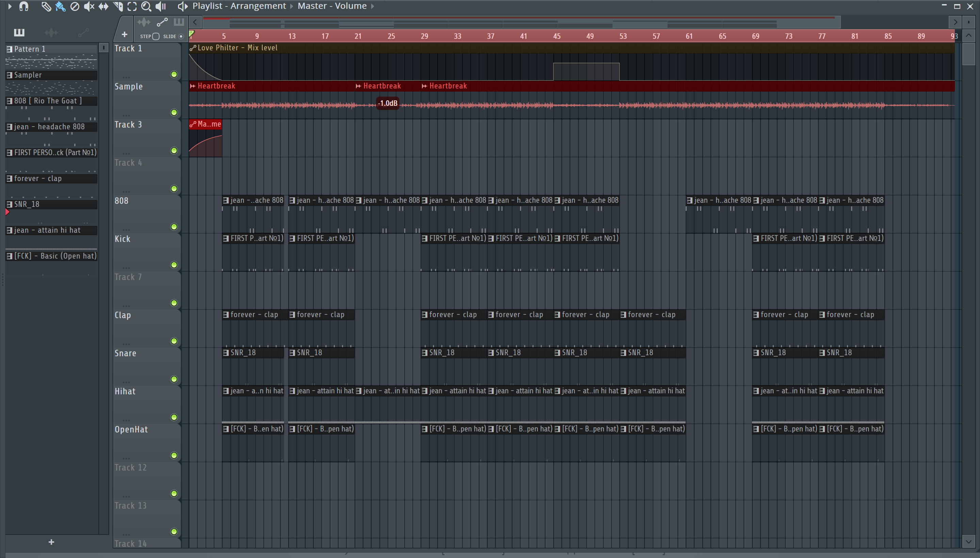Screen dimensions: 980x558
Task: Open the Ma..me automation clip menu
Action: pos(193,124)
